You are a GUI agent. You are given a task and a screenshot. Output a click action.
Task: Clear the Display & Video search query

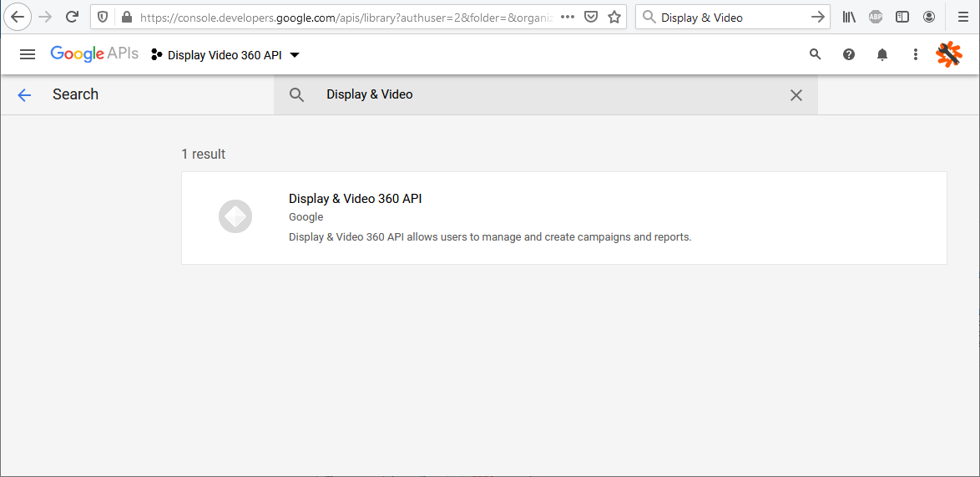pyautogui.click(x=796, y=95)
